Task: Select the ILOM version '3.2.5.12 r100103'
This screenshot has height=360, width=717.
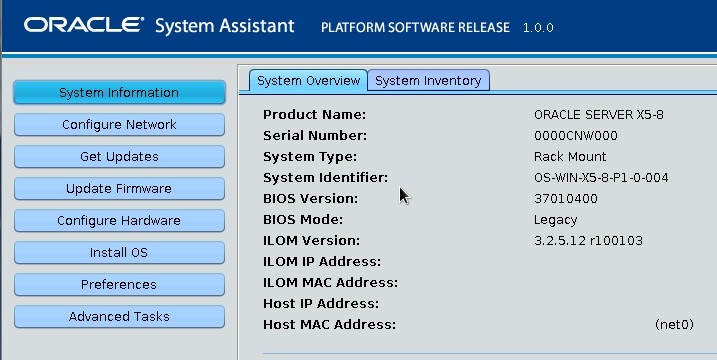Action: point(588,241)
